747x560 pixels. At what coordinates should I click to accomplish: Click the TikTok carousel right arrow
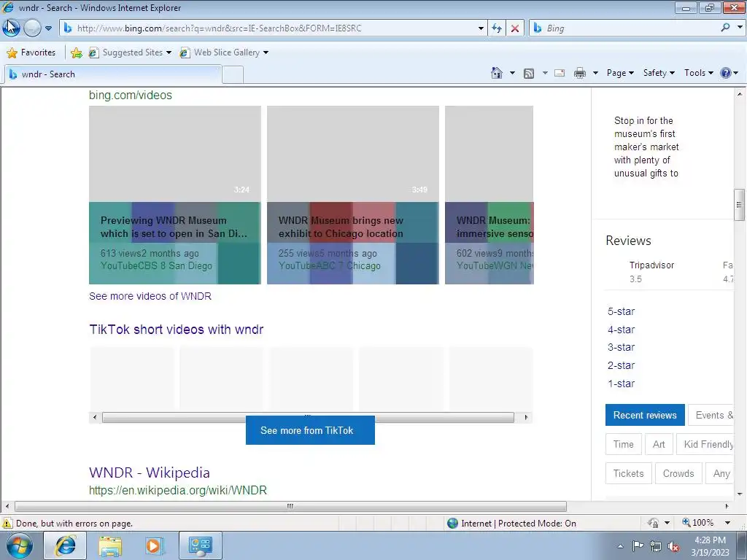click(x=526, y=418)
